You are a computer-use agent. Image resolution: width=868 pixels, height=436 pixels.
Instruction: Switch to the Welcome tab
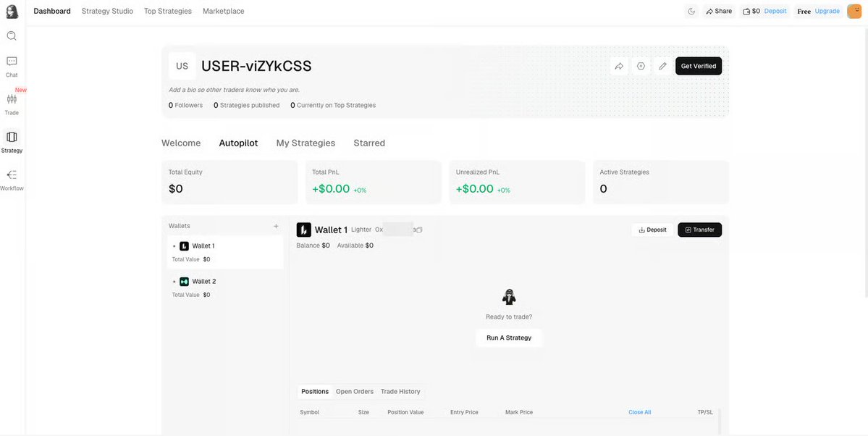click(181, 143)
